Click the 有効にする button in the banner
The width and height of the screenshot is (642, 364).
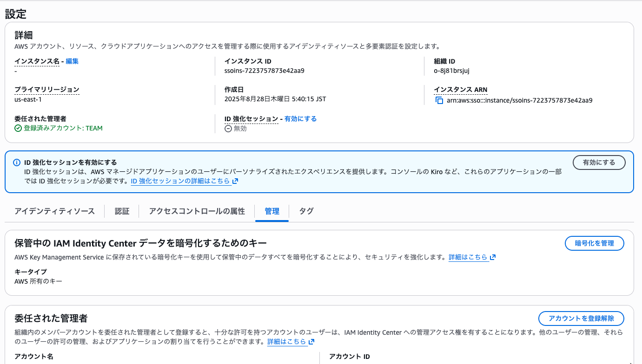pyautogui.click(x=599, y=162)
